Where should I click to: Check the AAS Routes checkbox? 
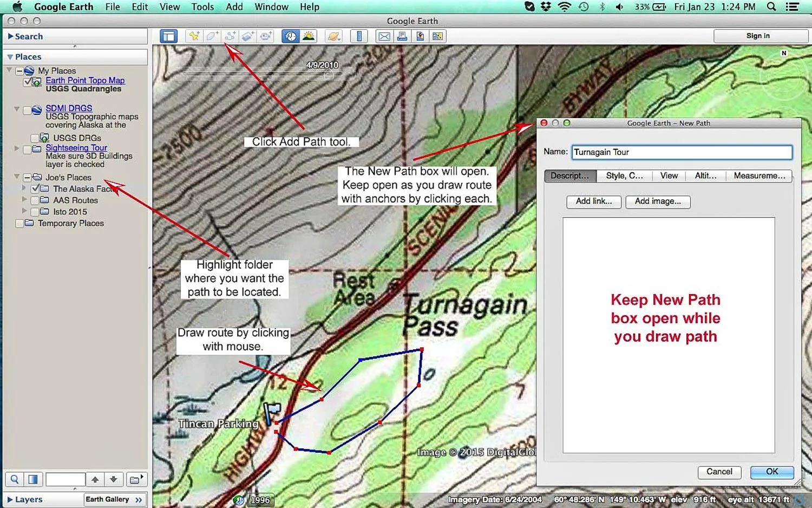(x=35, y=200)
